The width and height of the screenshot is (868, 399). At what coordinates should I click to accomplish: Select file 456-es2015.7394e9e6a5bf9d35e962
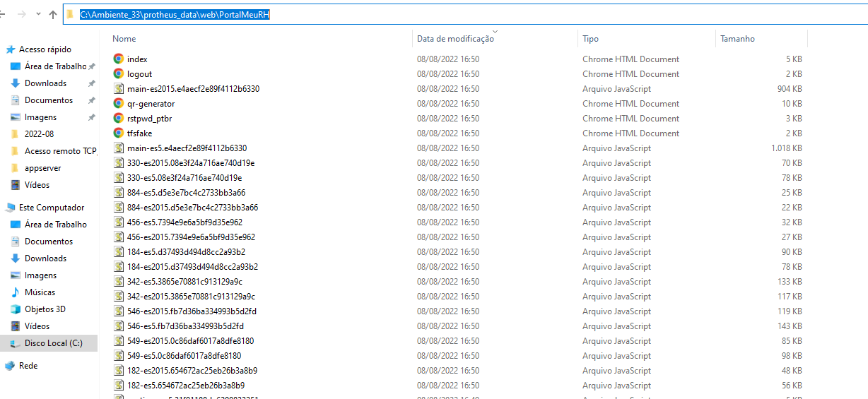(192, 237)
